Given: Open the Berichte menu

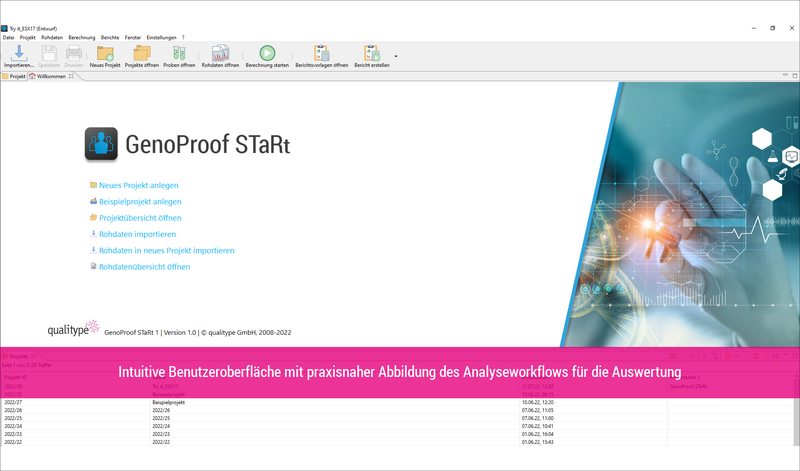Looking at the screenshot, I should coord(110,37).
